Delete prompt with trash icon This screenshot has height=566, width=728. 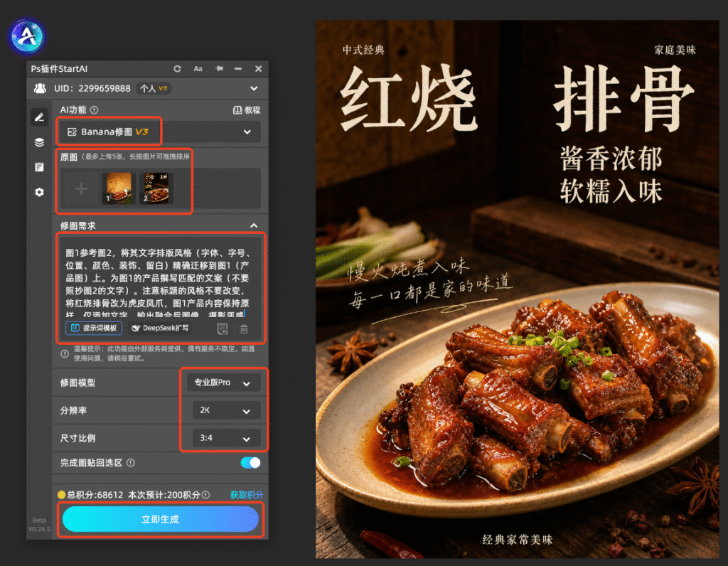pos(245,329)
